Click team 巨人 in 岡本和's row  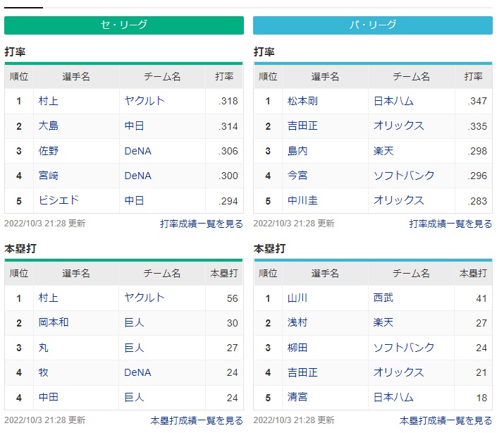click(x=134, y=322)
